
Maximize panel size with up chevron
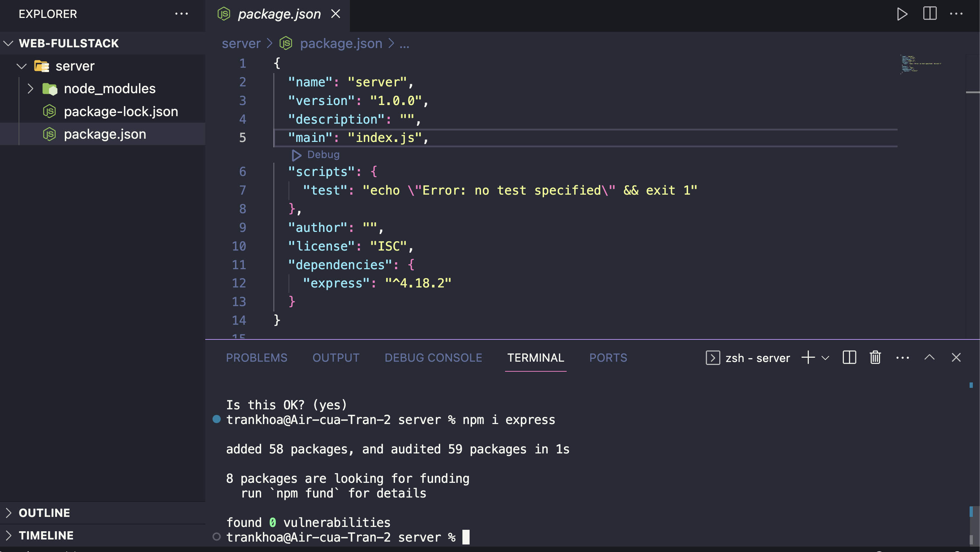(x=929, y=357)
